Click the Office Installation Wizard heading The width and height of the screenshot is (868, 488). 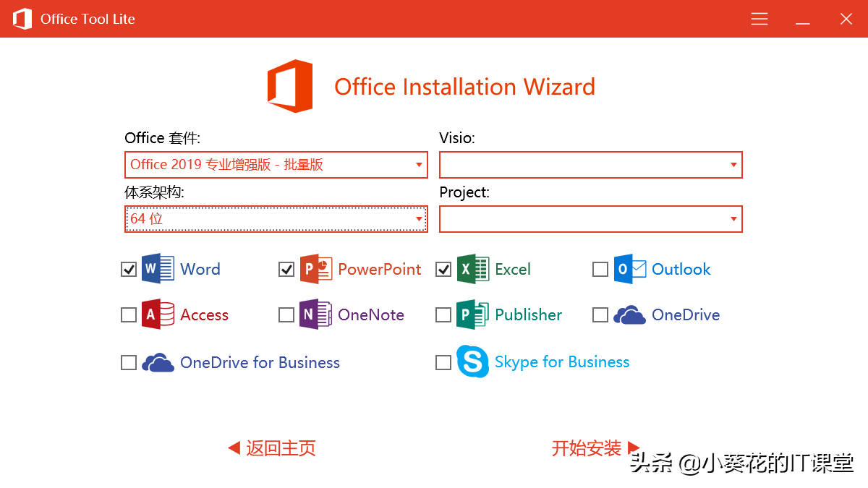[x=464, y=87]
